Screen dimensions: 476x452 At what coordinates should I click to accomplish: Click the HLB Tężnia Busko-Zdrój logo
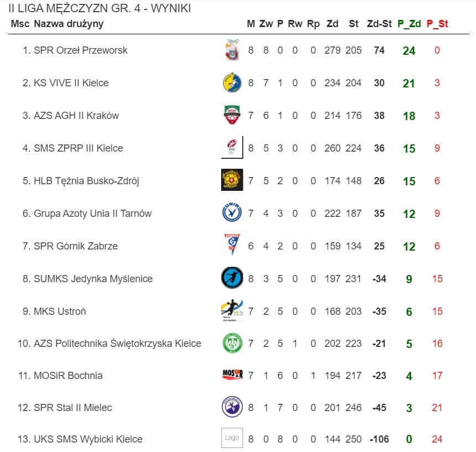click(x=232, y=180)
